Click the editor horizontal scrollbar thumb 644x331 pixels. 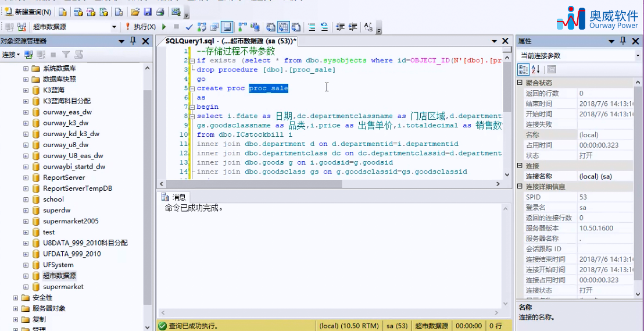pos(270,184)
